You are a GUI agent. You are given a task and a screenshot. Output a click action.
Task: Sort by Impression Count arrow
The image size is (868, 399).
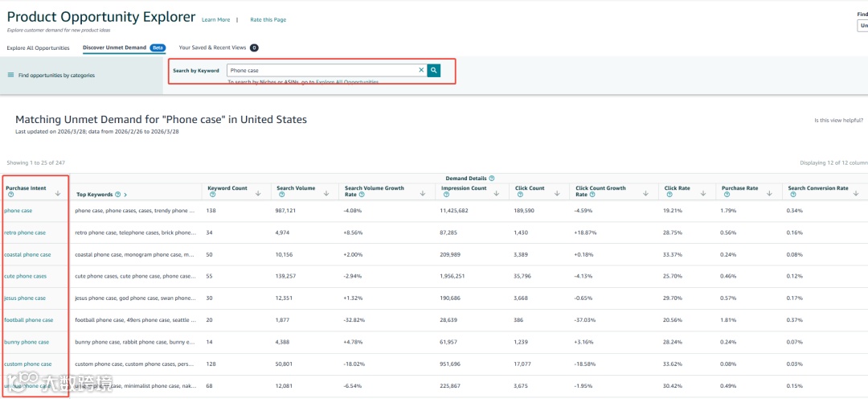(x=502, y=194)
